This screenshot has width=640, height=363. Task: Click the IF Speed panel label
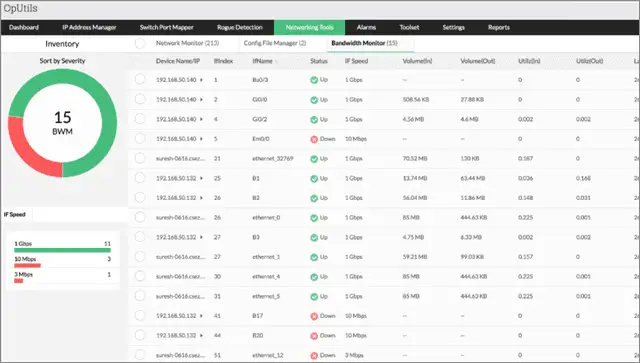[15, 214]
